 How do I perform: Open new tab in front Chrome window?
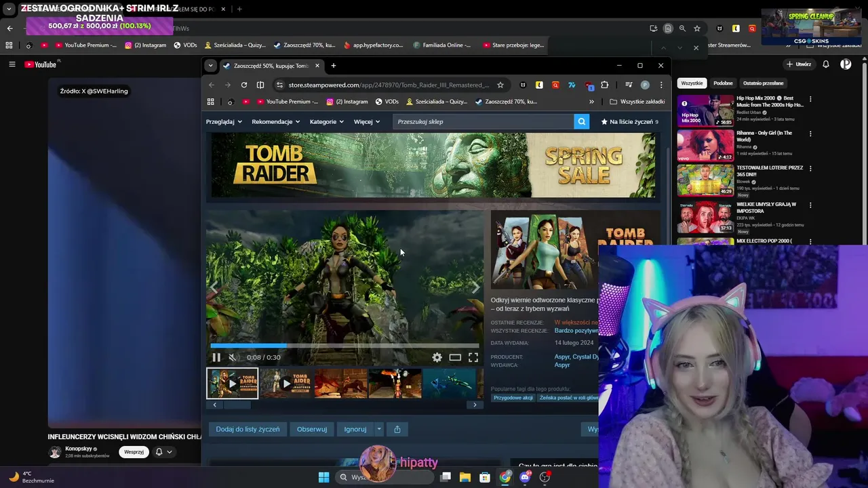[334, 66]
